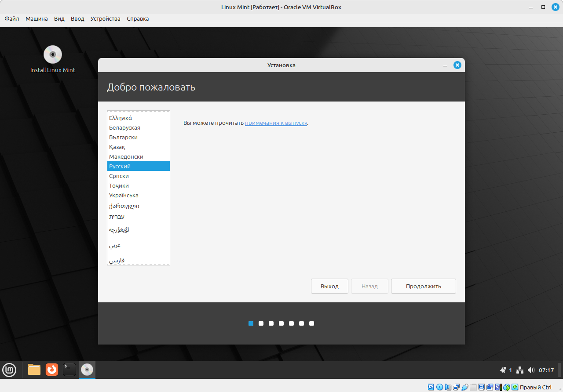The width and height of the screenshot is (563, 392).
Task: Click the VirtualBox audio status icon
Action: (x=447, y=387)
